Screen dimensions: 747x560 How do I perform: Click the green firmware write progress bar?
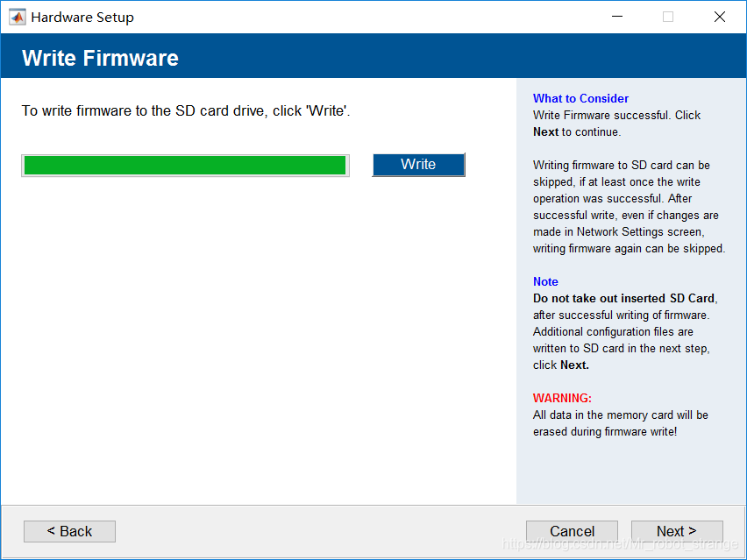[185, 166]
